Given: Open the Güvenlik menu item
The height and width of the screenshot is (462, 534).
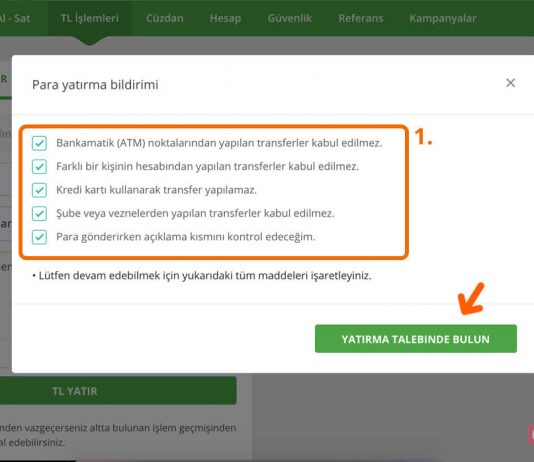Looking at the screenshot, I should 289,18.
